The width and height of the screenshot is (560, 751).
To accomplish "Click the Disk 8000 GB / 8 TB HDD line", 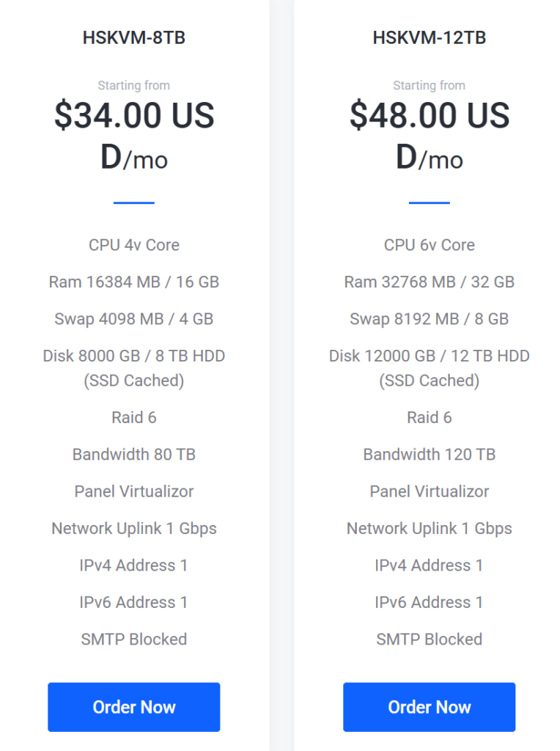I will 134,356.
